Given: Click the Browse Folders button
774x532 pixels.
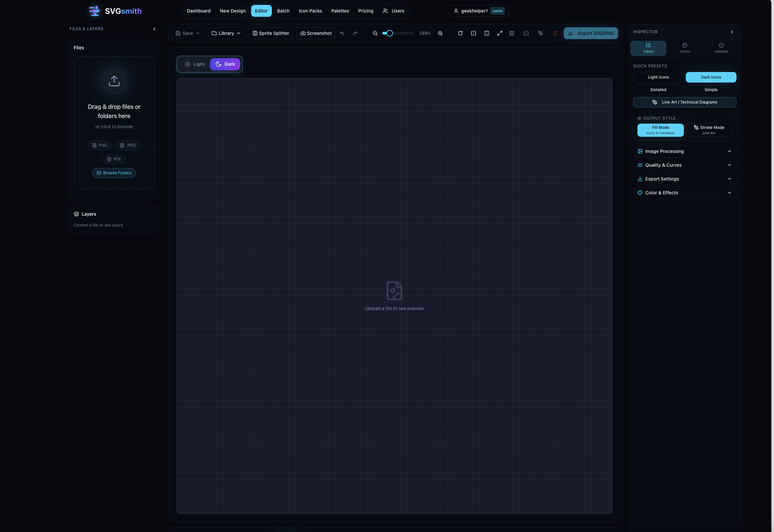Looking at the screenshot, I should pyautogui.click(x=114, y=173).
